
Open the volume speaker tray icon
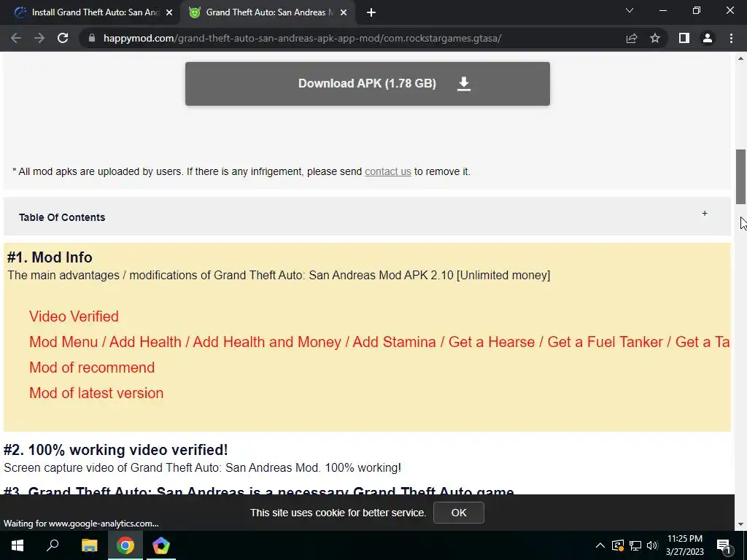[652, 545]
